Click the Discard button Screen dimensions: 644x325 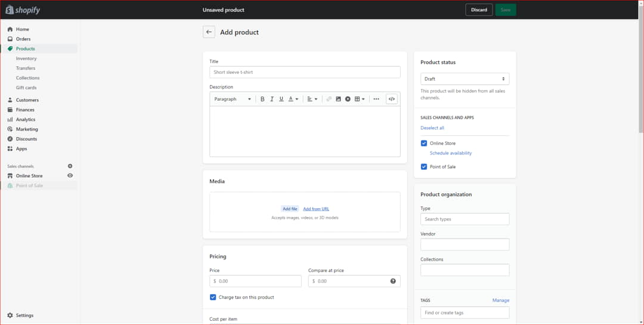[x=479, y=10]
